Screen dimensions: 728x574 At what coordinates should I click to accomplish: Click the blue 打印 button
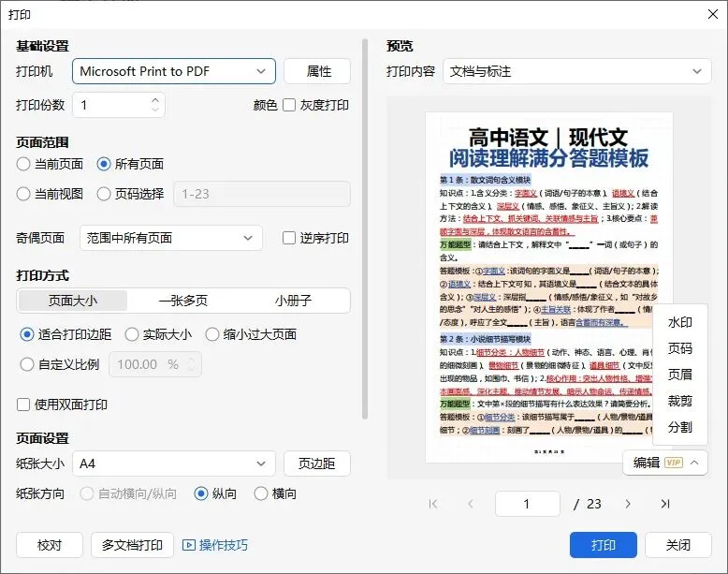[x=604, y=545]
